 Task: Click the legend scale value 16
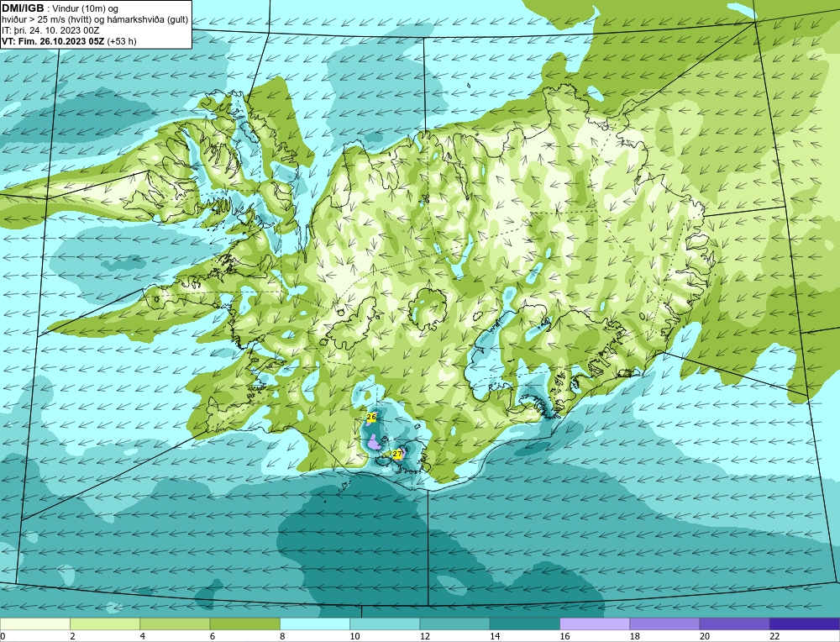coord(564,636)
